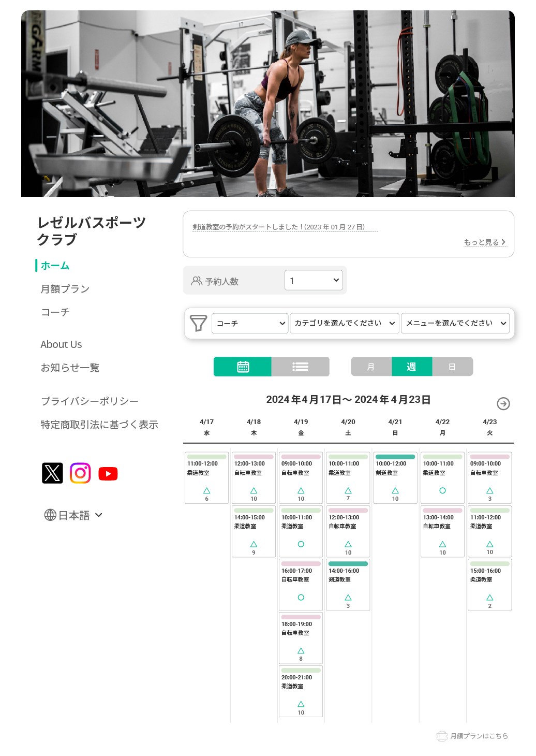Click the globe language icon
Image resolution: width=536 pixels, height=756 pixels.
[x=50, y=515]
